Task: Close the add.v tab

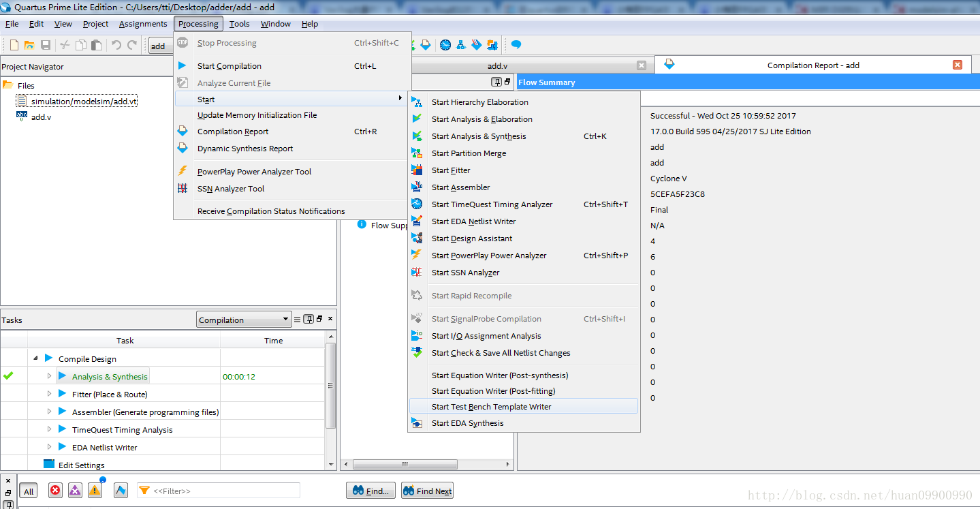Action: click(641, 65)
